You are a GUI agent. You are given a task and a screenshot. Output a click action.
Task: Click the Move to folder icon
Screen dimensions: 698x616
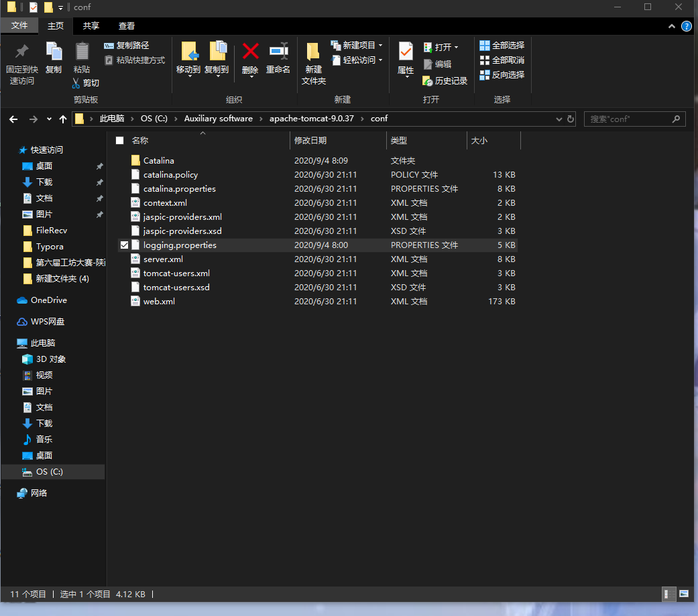pos(190,51)
